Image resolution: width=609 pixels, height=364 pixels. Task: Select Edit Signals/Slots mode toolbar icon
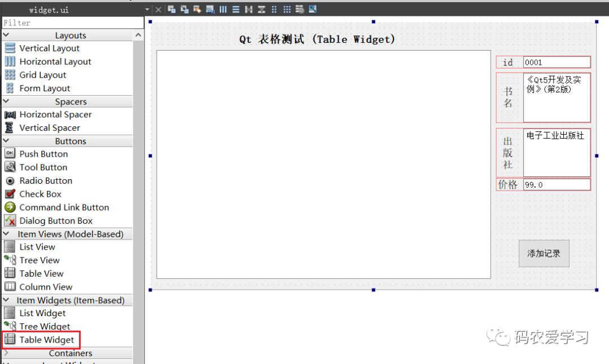184,10
